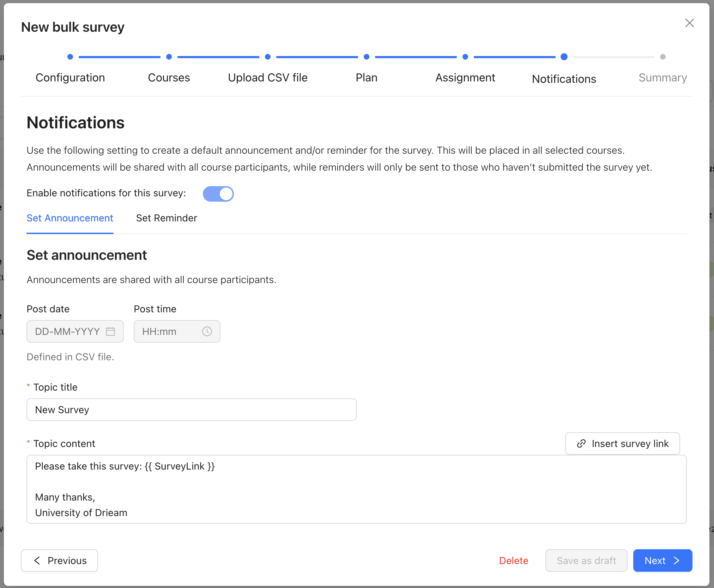Click the Configuration step dot
This screenshot has height=588, width=714.
(70, 57)
